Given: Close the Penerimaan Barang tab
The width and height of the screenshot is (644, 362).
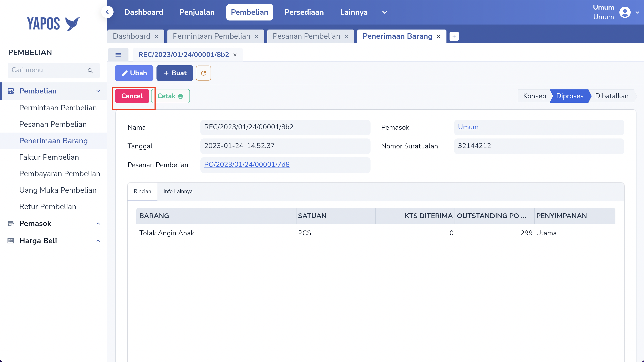Looking at the screenshot, I should [x=438, y=36].
